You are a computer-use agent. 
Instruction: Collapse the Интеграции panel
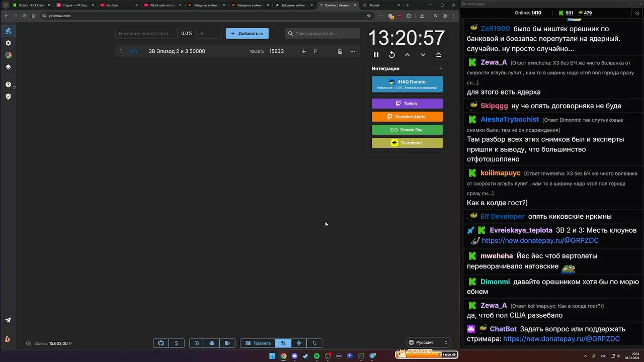(441, 68)
